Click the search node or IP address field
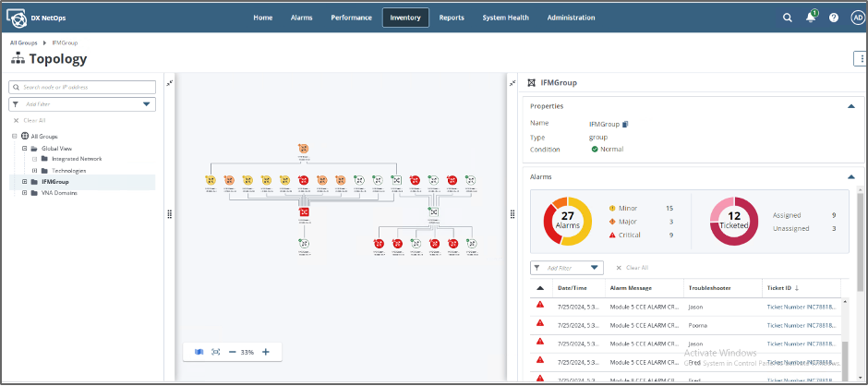The width and height of the screenshot is (868, 386). click(82, 87)
